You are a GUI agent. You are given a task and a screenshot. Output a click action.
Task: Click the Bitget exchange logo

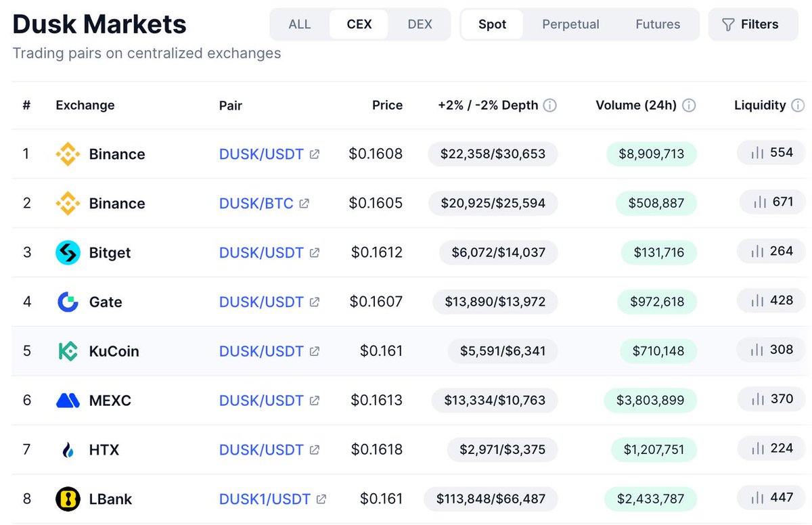point(68,253)
